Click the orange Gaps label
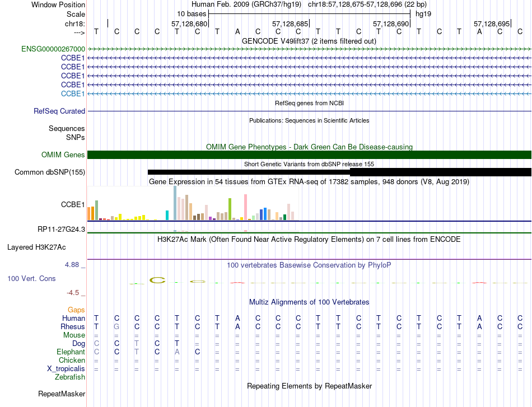 [x=76, y=310]
